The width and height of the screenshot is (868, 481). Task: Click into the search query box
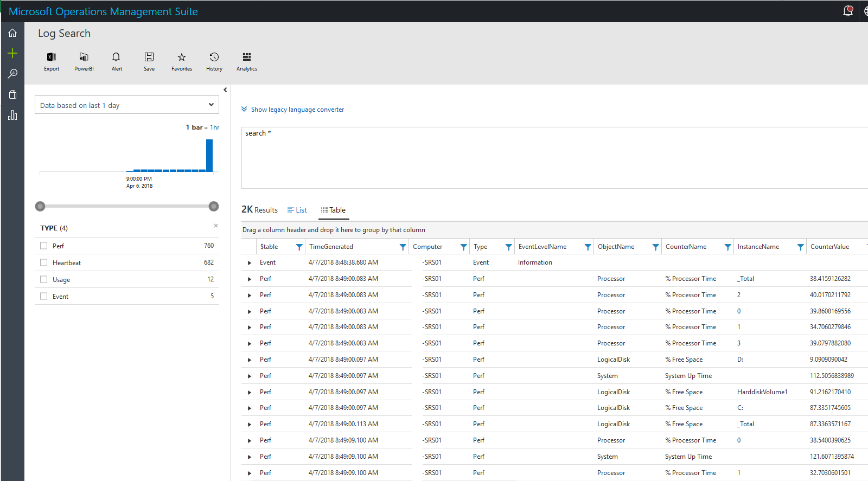click(x=554, y=158)
